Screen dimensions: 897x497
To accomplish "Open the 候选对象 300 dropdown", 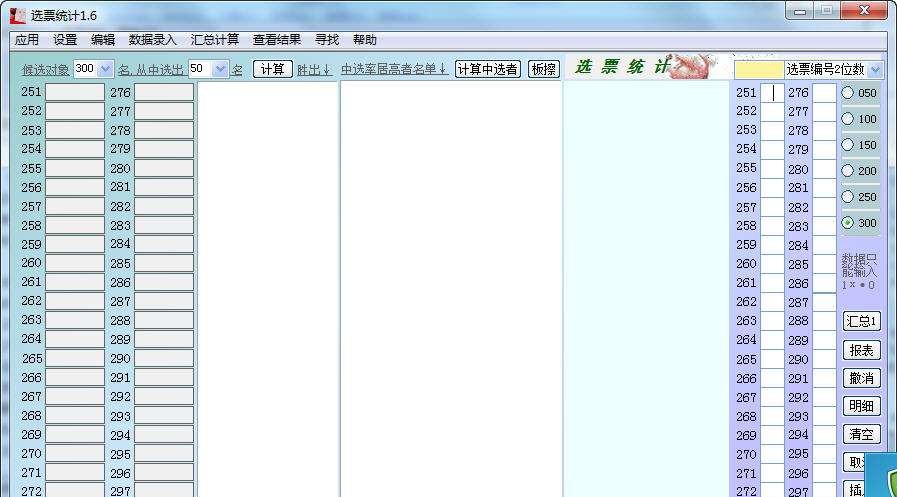I will pyautogui.click(x=105, y=69).
